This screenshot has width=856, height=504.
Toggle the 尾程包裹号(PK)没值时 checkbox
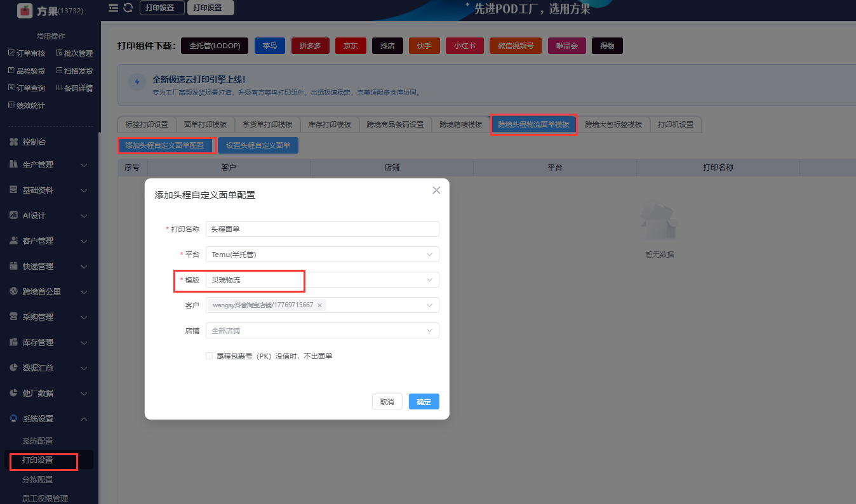209,356
